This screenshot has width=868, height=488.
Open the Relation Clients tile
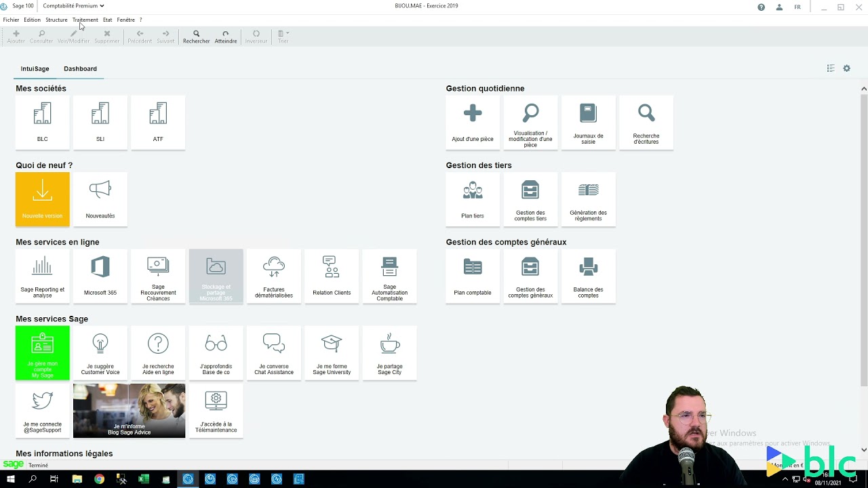pos(332,276)
